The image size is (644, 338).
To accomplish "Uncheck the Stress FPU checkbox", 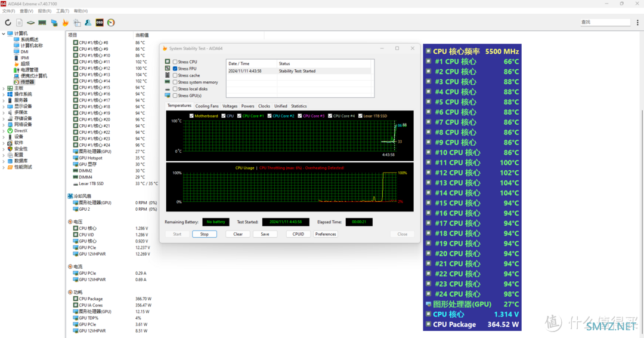I will [175, 69].
